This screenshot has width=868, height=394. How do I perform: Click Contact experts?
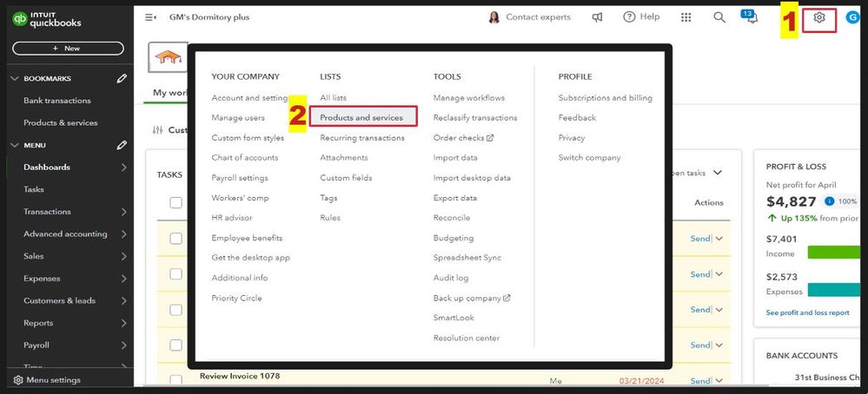538,17
